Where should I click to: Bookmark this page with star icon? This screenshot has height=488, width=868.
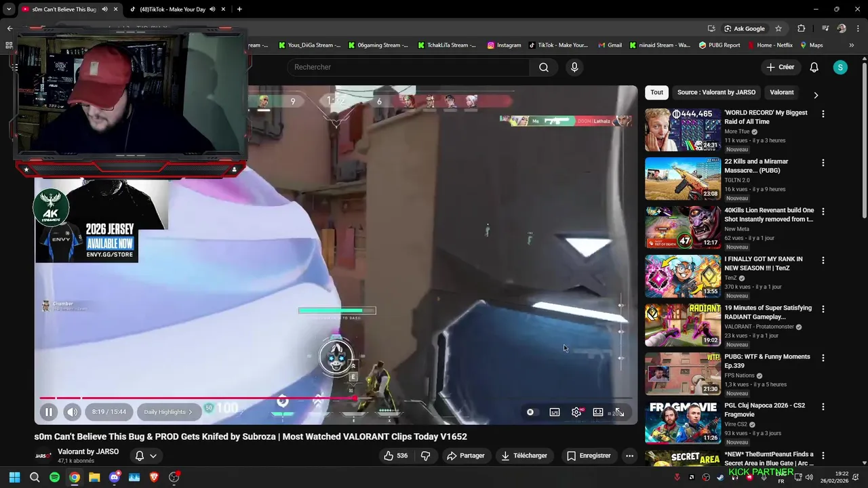click(778, 28)
